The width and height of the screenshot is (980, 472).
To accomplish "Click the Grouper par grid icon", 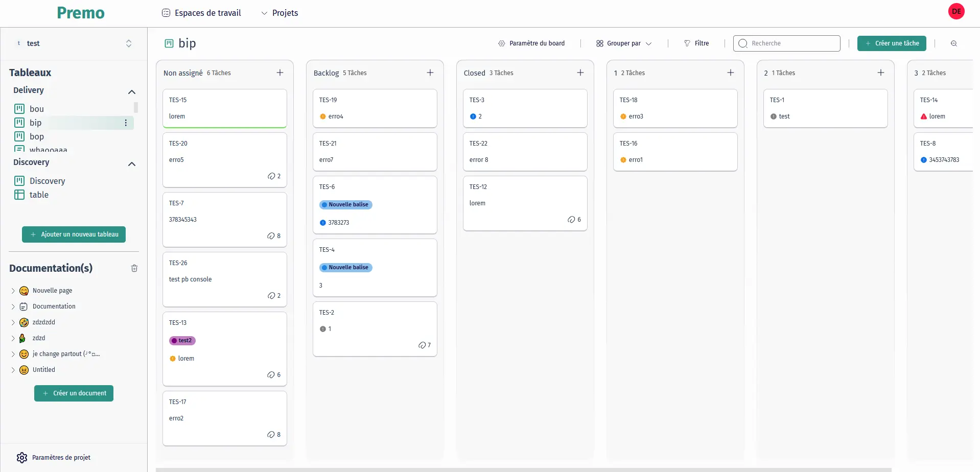I will (x=599, y=43).
